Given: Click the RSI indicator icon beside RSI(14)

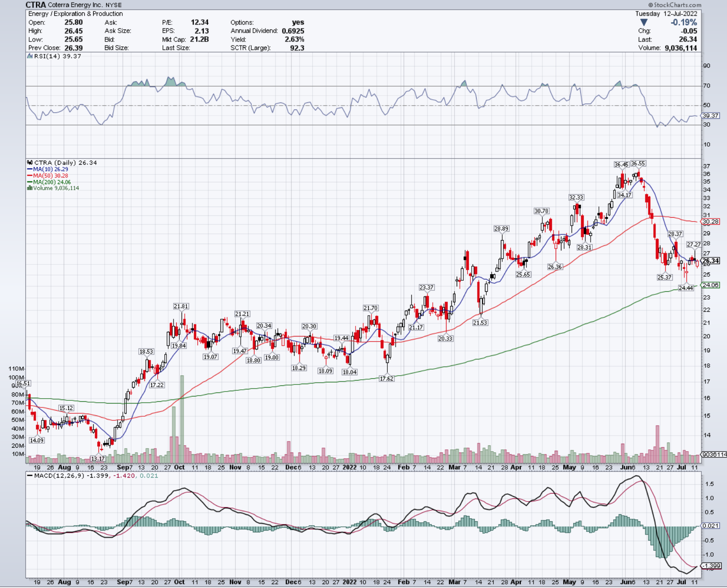Looking at the screenshot, I should pyautogui.click(x=30, y=56).
